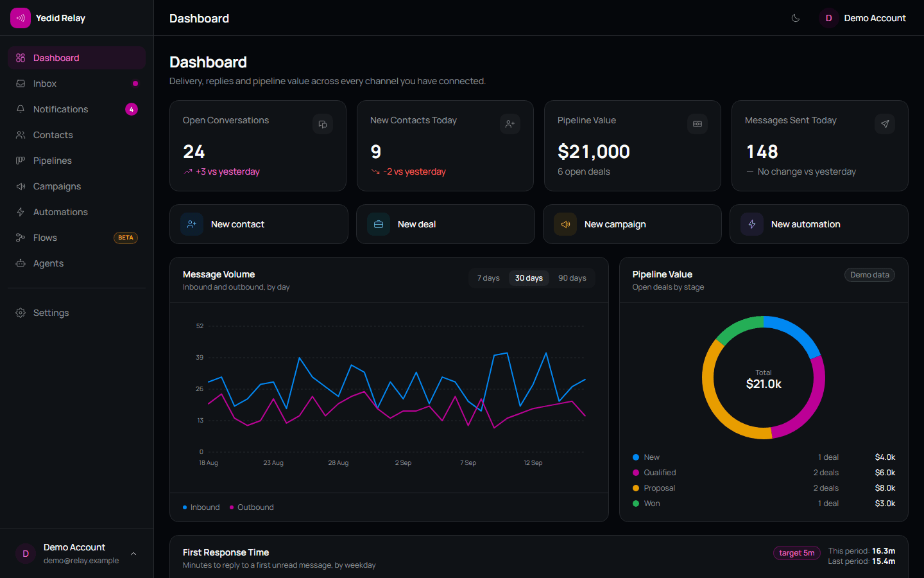
Task: Click the Yedid Relay logo icon
Action: point(21,18)
